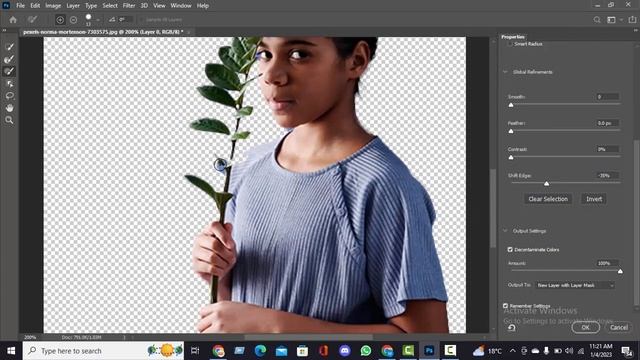Screen dimensions: 640x360
Task: Toggle the Smart Radius checkbox
Action: (x=510, y=44)
